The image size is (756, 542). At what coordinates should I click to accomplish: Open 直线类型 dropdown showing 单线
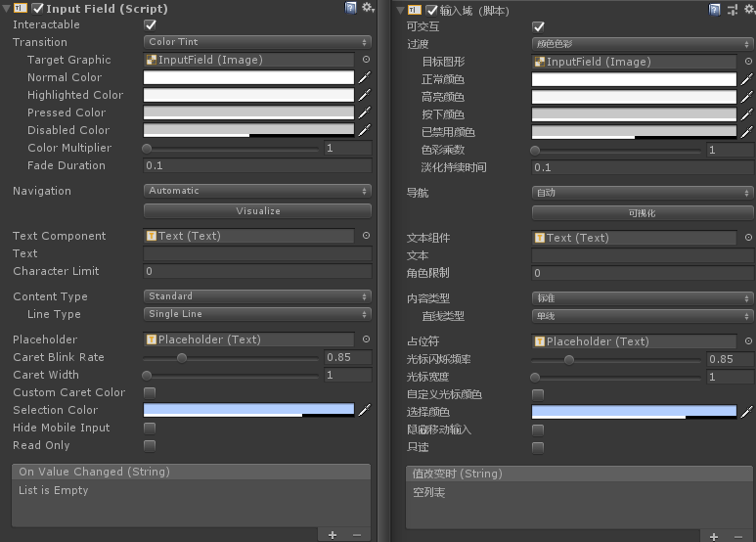[643, 316]
